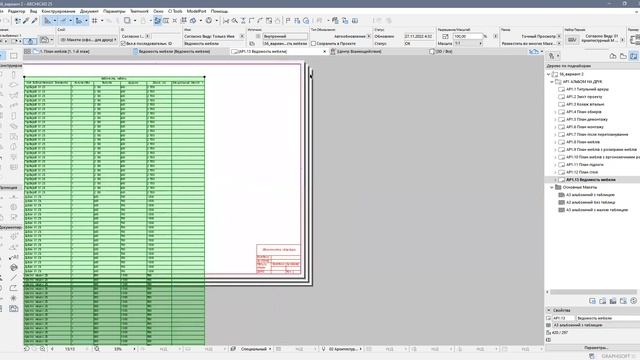This screenshot has width=640, height=360.
Task: Click the first icon below the navigator tree
Action: [592, 301]
